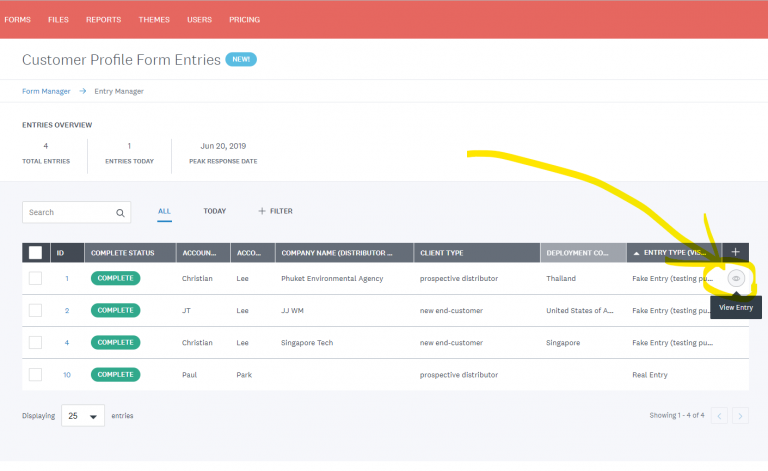
Task: Click the Filter plus icon
Action: (262, 211)
